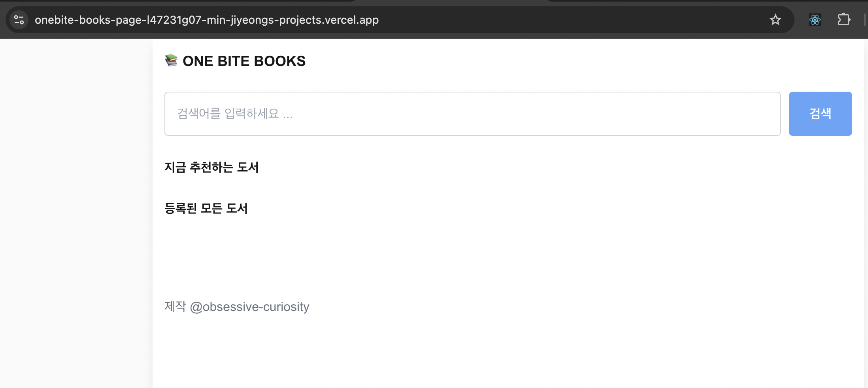Viewport: 868px width, 388px height.
Task: Open the React Developer Tools extension
Action: coord(815,20)
